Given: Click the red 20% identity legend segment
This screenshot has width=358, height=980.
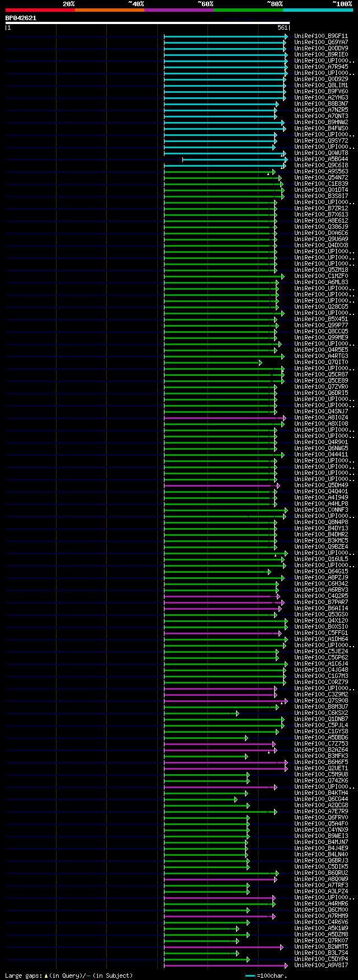Looking at the screenshot, I should (x=40, y=10).
